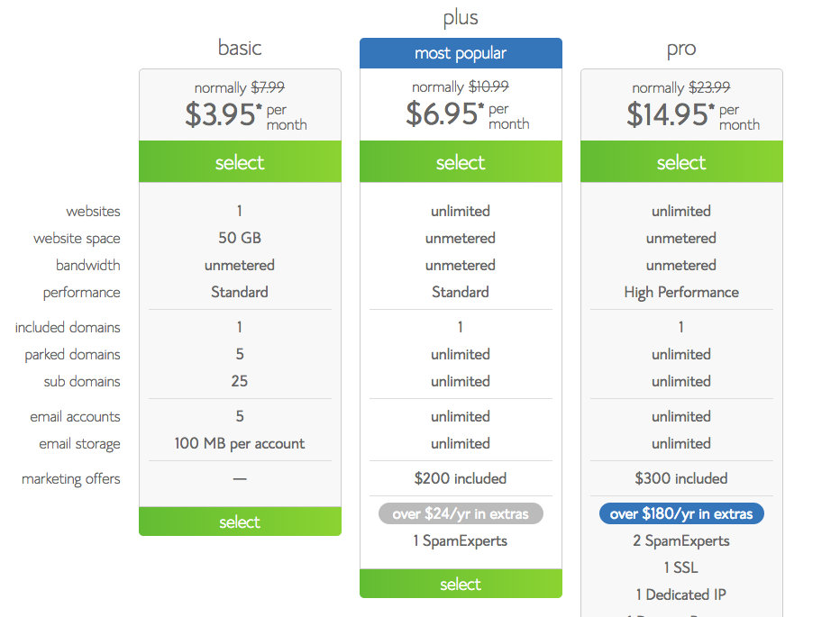Select the basic plan heading
The image size is (840, 617).
click(240, 47)
